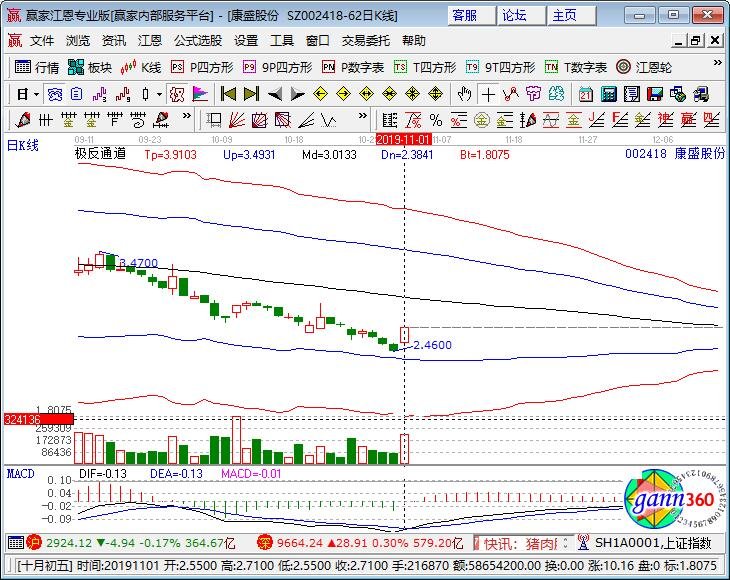Open the P四方形 tool
The width and height of the screenshot is (730, 580).
[202, 67]
